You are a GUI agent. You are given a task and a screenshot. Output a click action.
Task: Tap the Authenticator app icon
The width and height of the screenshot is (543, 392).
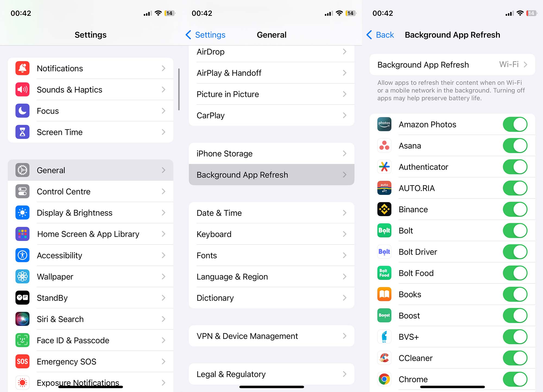click(x=383, y=166)
